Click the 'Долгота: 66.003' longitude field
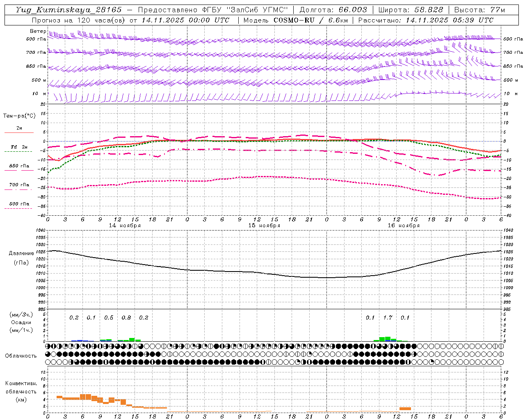This screenshot has width=525, height=420. coord(333,10)
